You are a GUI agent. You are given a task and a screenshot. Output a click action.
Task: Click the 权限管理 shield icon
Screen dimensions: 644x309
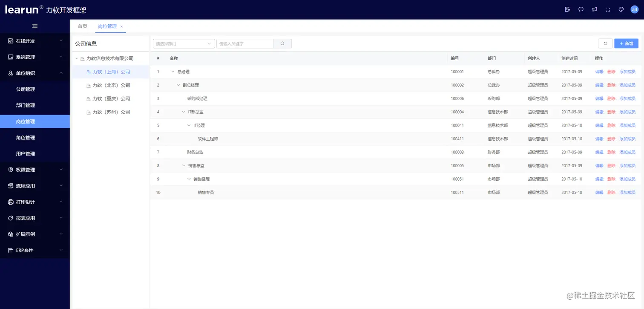tap(11, 170)
